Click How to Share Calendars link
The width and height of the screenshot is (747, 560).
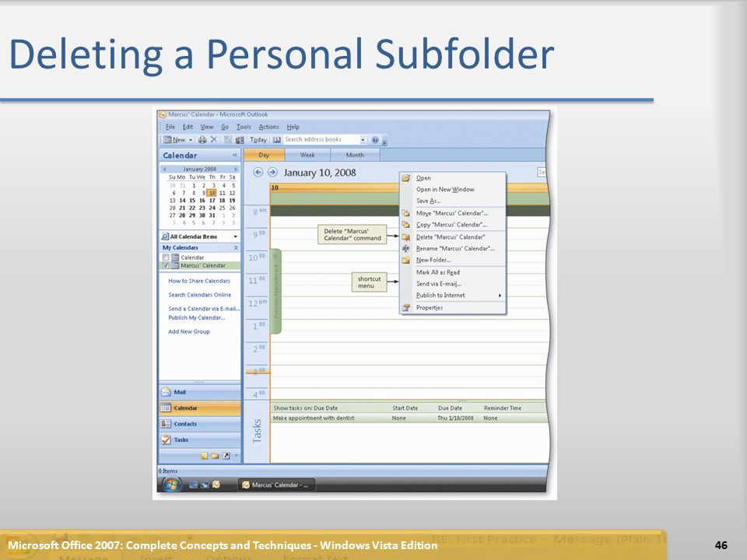[x=199, y=281]
